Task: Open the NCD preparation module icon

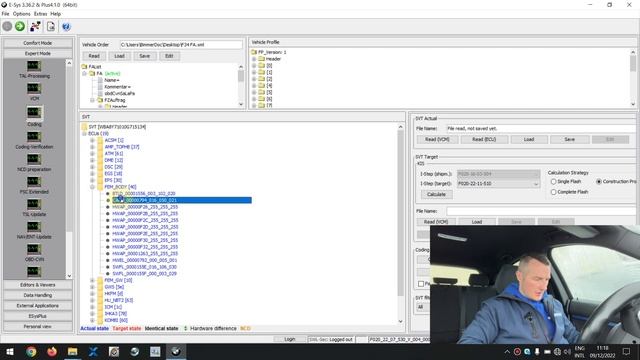Action: pos(34,159)
